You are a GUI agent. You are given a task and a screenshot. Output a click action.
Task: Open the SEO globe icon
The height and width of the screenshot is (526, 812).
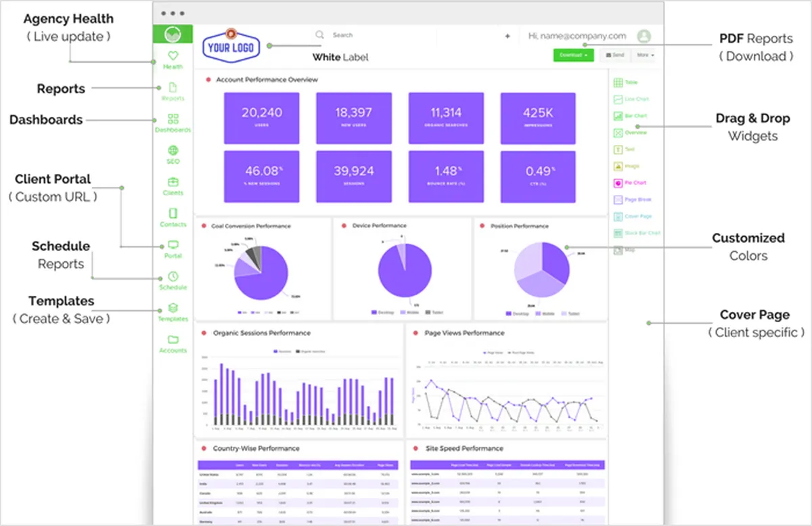(173, 155)
